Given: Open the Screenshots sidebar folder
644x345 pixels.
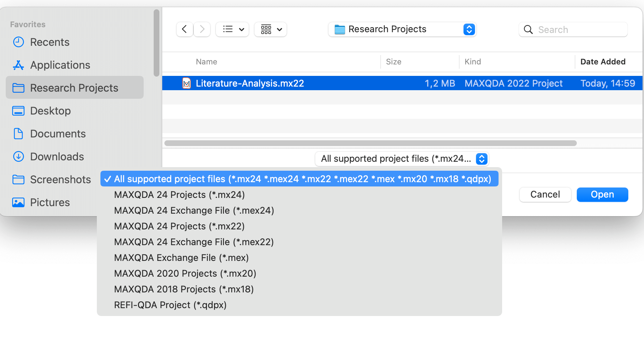Looking at the screenshot, I should tap(60, 180).
